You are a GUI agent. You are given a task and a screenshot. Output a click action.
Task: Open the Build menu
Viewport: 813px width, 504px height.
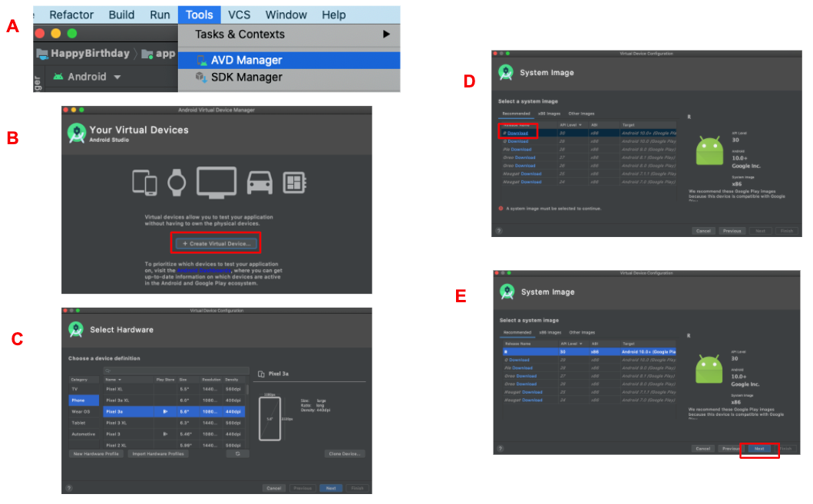coord(121,15)
